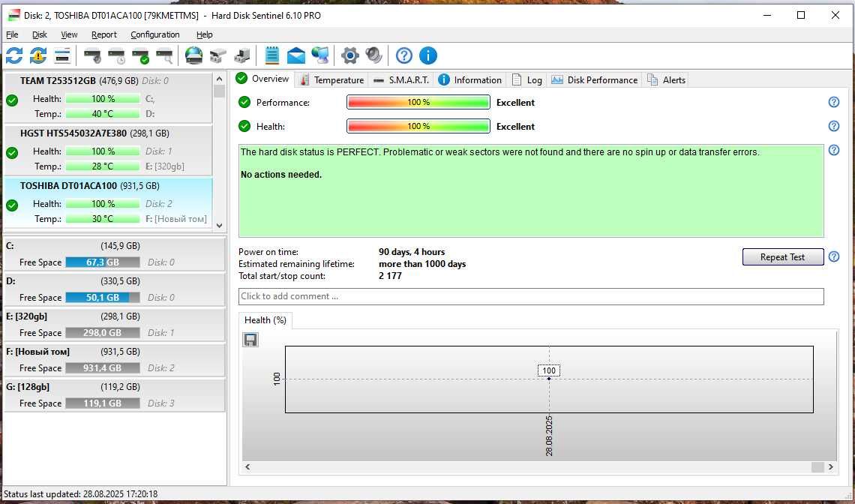Screen dimensions: 855x504
Task: Click the refresh icon with yellow warning sign
Action: pyautogui.click(x=38, y=55)
